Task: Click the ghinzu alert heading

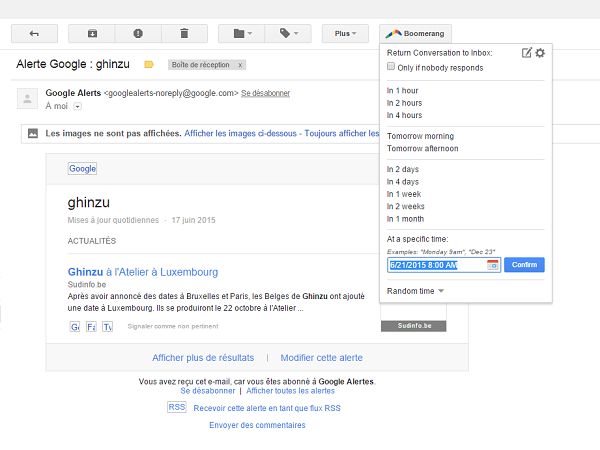Action: [89, 202]
